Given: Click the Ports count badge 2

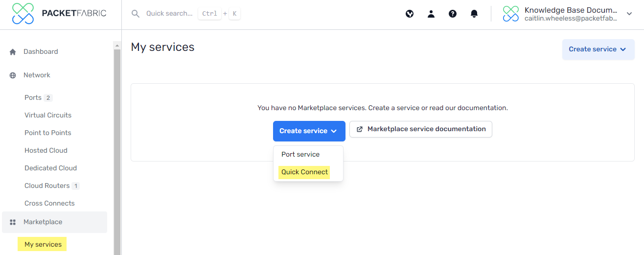Looking at the screenshot, I should [x=48, y=98].
